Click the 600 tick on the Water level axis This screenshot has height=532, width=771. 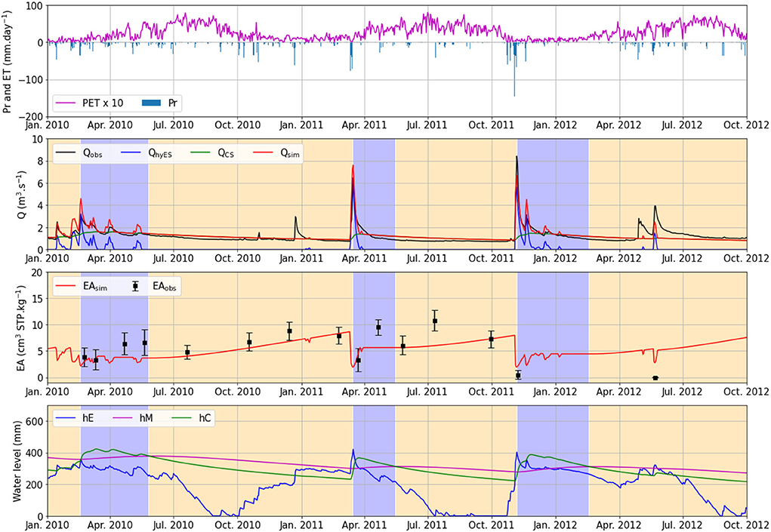tap(35, 422)
